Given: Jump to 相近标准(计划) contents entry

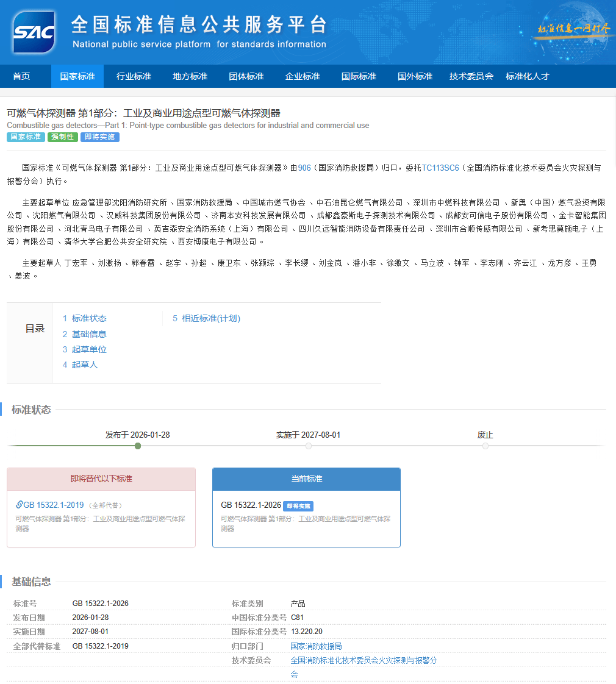Looking at the screenshot, I should click(210, 318).
